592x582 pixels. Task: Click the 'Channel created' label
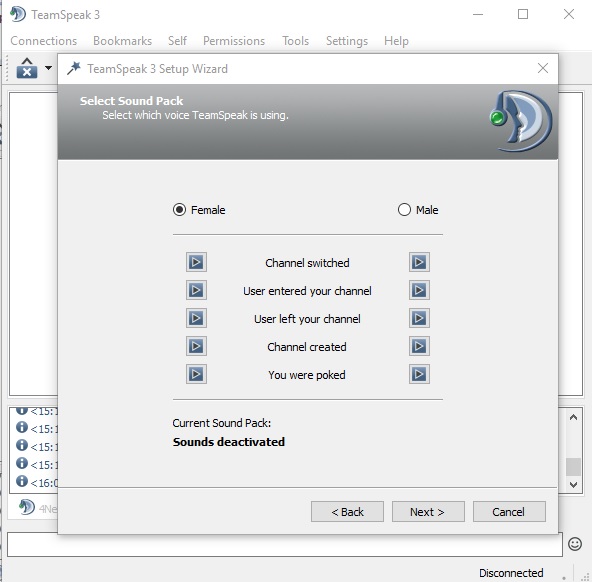(307, 347)
